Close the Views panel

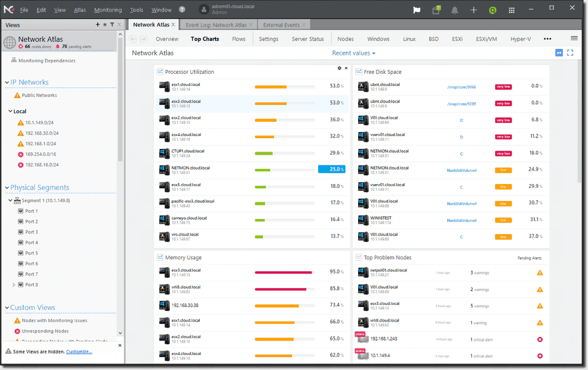tap(119, 24)
